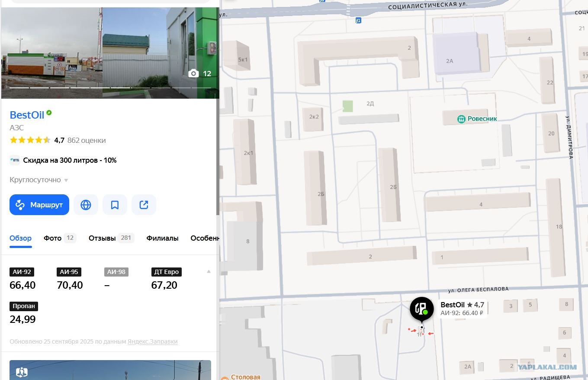This screenshot has height=380, width=588.
Task: Click the АИ-92 fuel label
Action: [x=22, y=272]
